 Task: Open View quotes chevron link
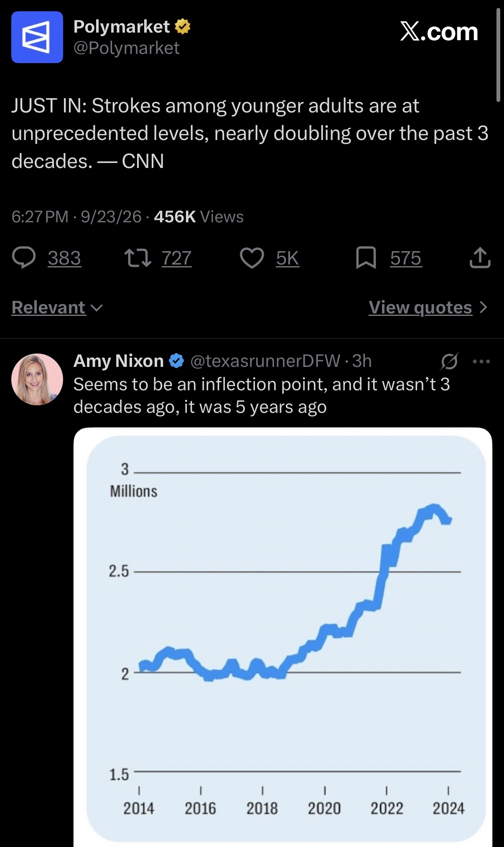[x=428, y=308]
